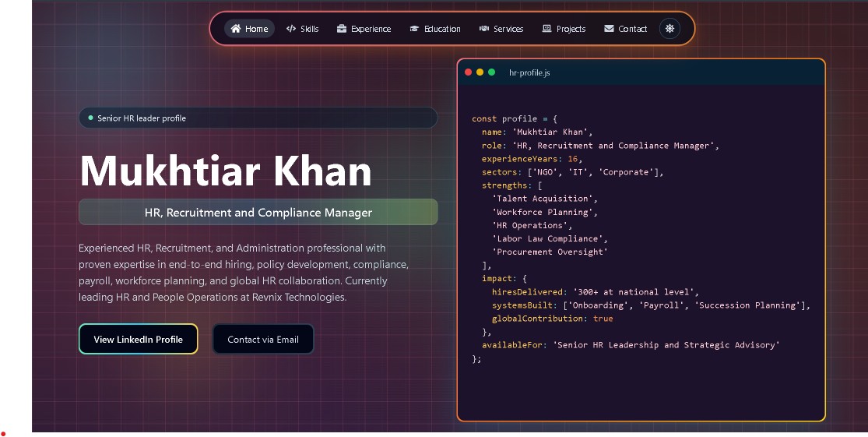Click the experienceYears: 16 line

[532, 159]
